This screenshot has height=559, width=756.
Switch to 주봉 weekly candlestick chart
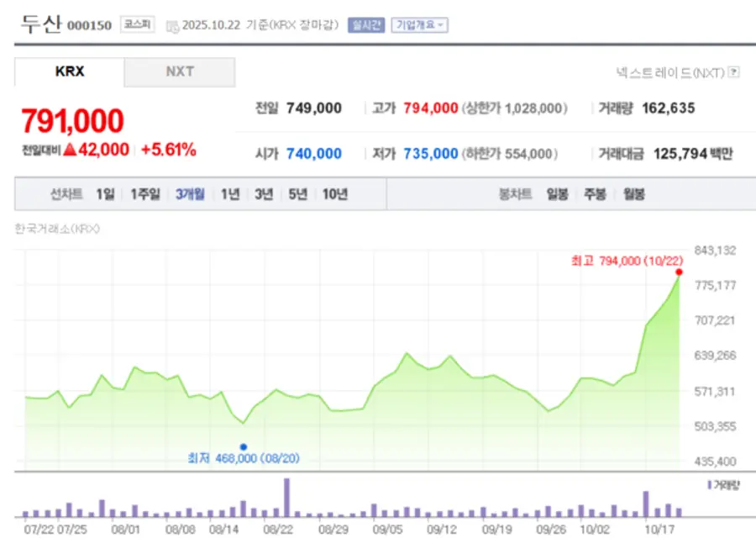click(596, 194)
